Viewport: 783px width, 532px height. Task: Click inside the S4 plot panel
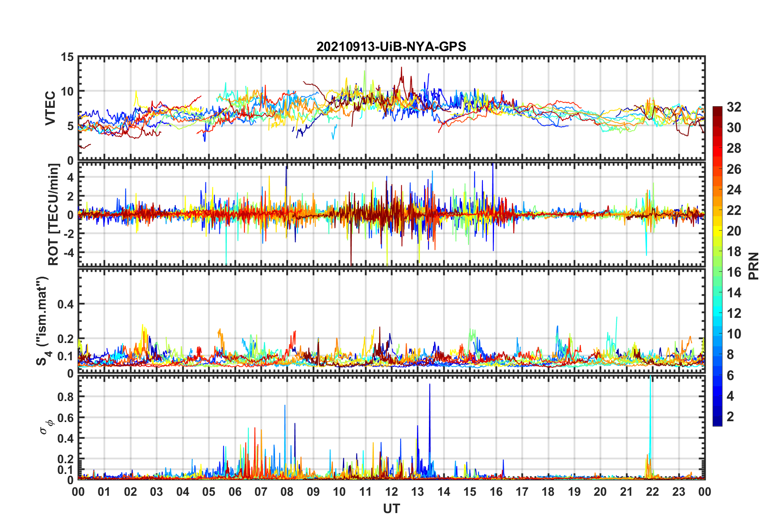(x=391, y=321)
